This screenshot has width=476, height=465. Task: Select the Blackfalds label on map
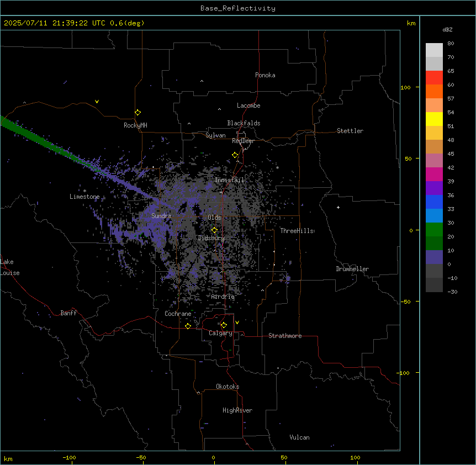244,123
